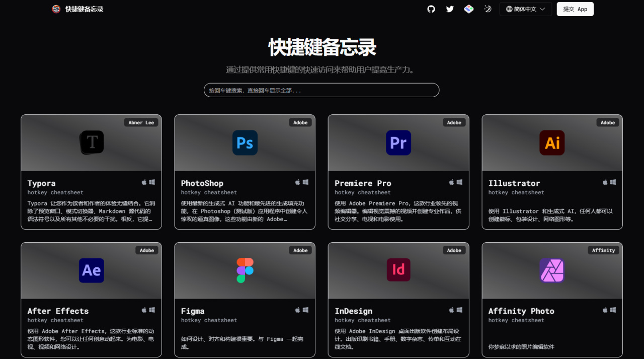The width and height of the screenshot is (644, 359).
Task: Focus the shortcut search input field
Action: (321, 90)
